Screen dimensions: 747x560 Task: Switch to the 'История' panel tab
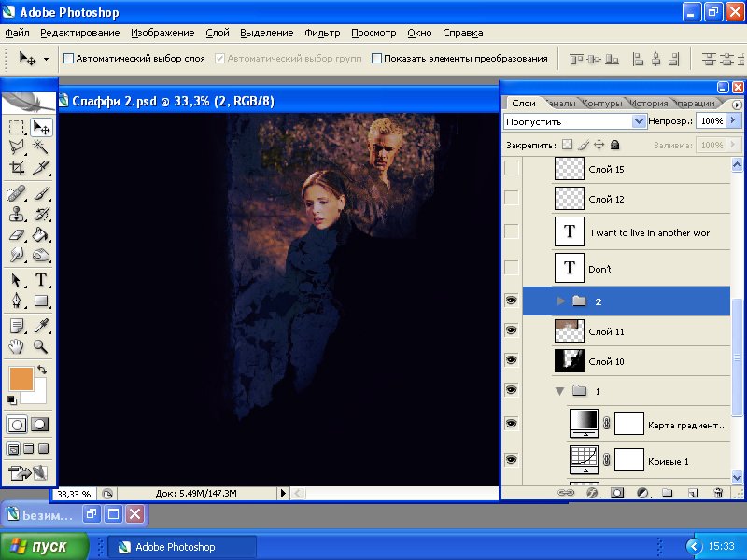(647, 104)
